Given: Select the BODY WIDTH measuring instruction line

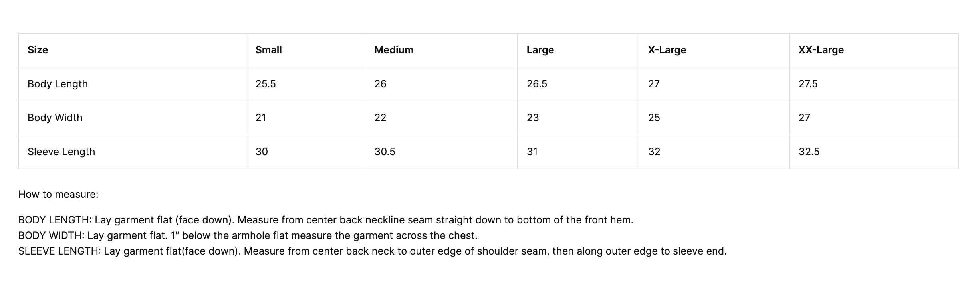Looking at the screenshot, I should 248,236.
